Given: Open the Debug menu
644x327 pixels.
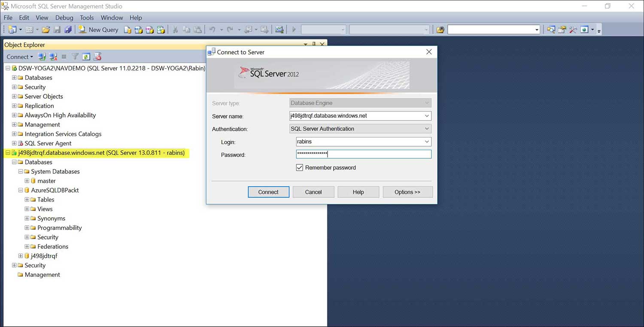Looking at the screenshot, I should tap(64, 18).
